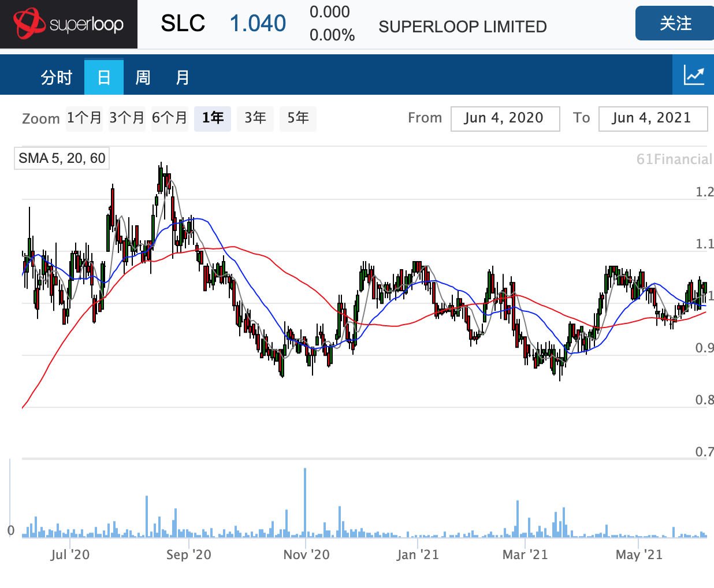Set zoom to 1个月
This screenshot has width=714, height=588.
[84, 118]
